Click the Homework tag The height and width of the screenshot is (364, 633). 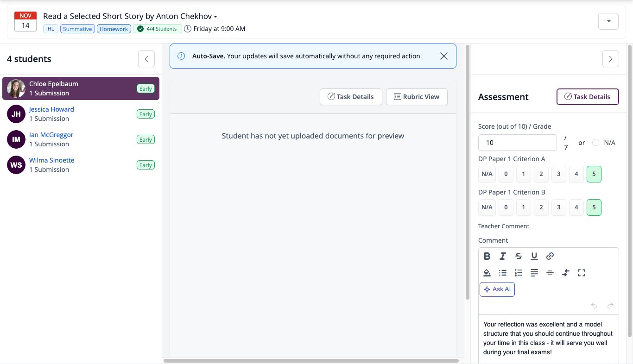(114, 29)
